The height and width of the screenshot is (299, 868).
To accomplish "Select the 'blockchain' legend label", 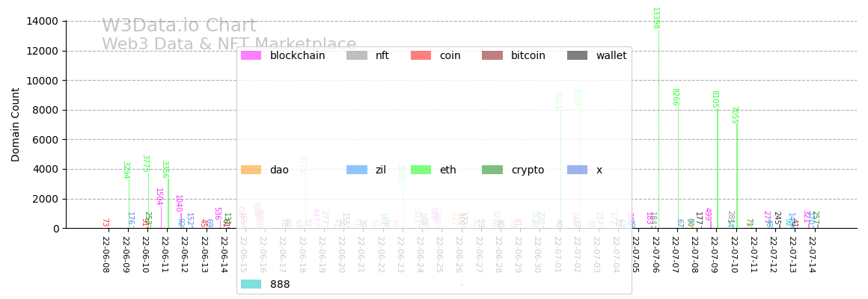I will coord(297,55).
